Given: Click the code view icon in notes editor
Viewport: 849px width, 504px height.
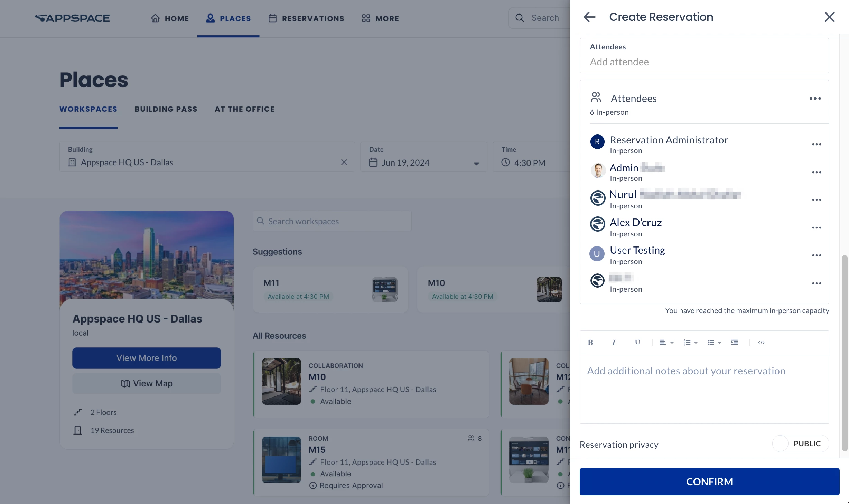Looking at the screenshot, I should click(x=761, y=342).
